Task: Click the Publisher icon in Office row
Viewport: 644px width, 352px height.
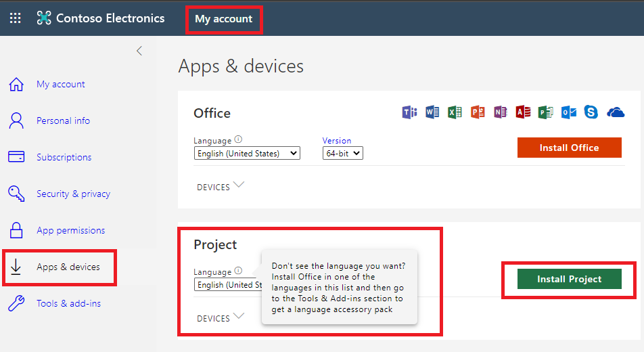Action: [x=546, y=112]
